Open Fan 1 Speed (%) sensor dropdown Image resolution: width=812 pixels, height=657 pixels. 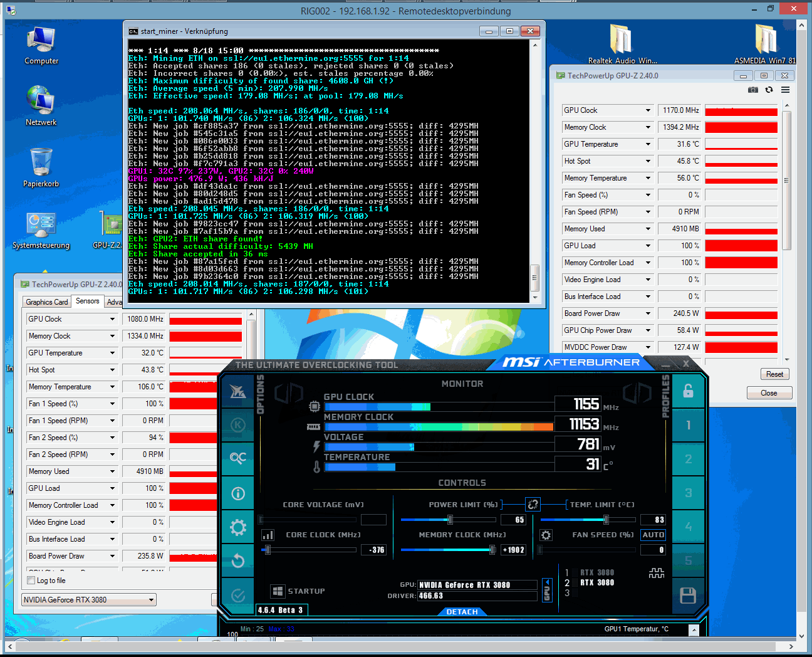(113, 404)
